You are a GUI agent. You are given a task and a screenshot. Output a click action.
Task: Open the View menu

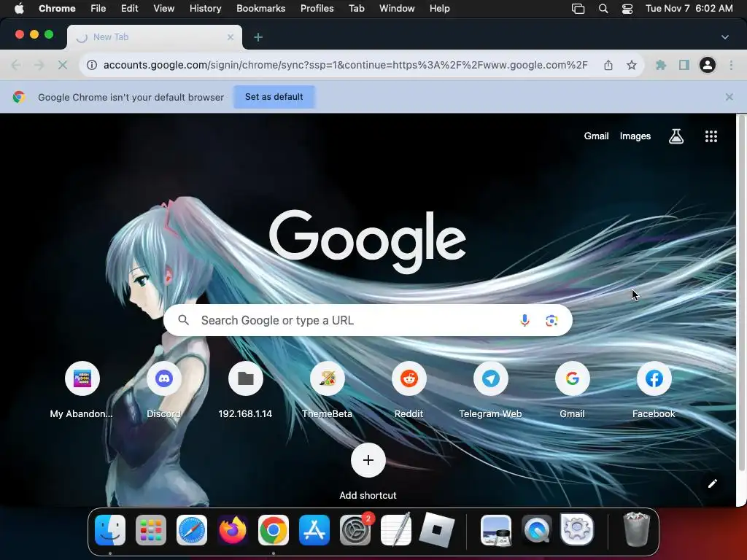coord(164,9)
